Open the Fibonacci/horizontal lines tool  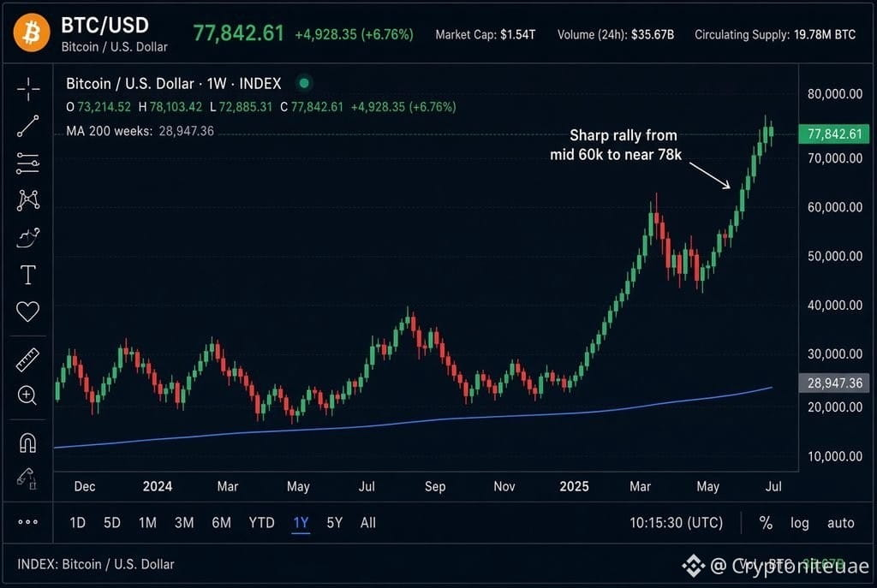[x=28, y=163]
